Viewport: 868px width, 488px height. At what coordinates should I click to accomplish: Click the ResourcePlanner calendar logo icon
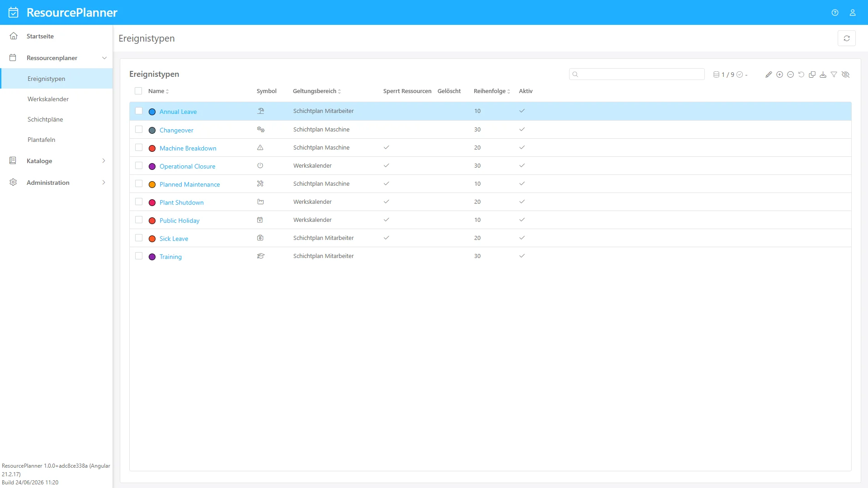[14, 12]
